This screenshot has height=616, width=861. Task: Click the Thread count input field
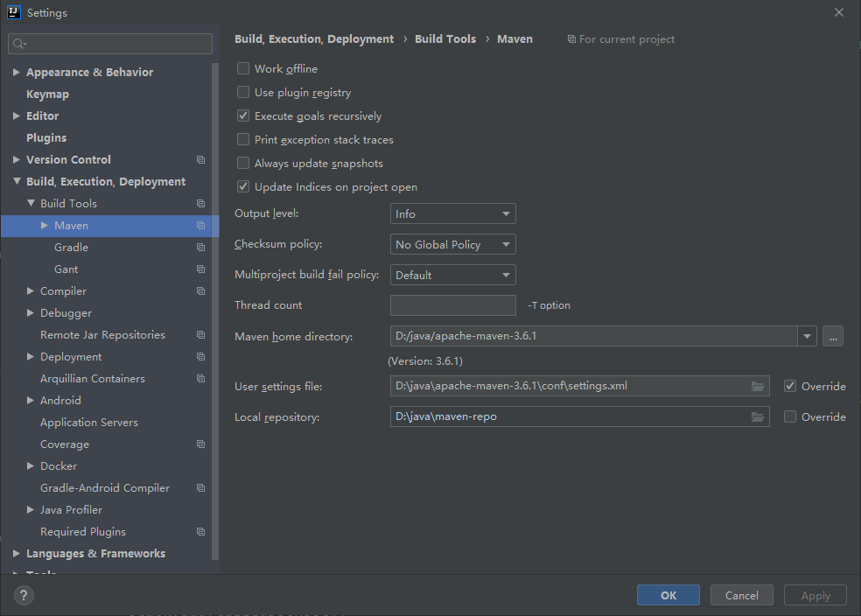(x=452, y=305)
